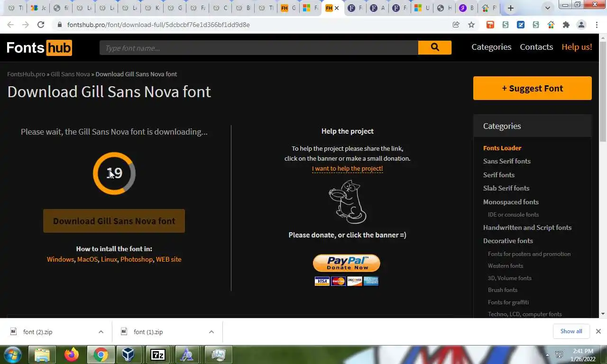
Task: Open the tab search dropdown arrow
Action: point(548,8)
